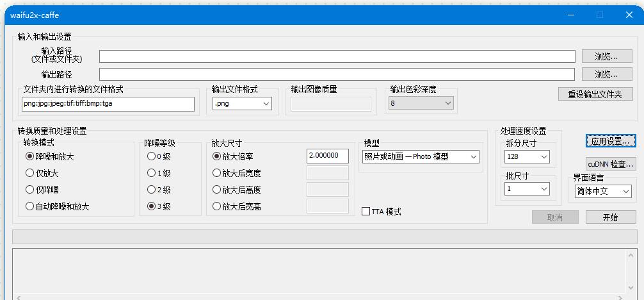This screenshot has height=300, width=644.
Task: Open the batch size dropdown
Action: click(x=526, y=189)
